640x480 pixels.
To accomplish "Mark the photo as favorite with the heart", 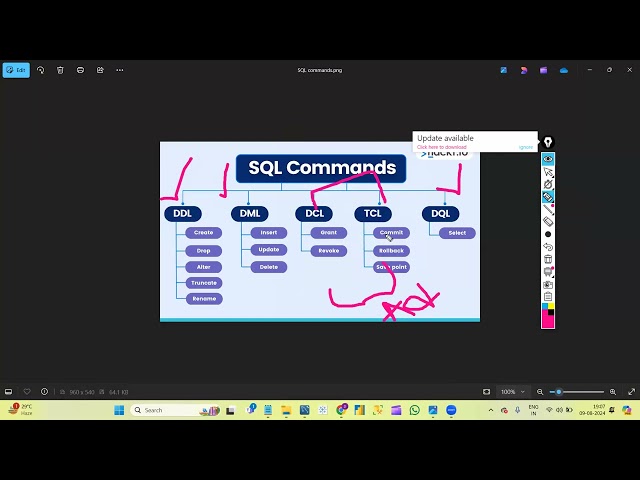I will (27, 392).
